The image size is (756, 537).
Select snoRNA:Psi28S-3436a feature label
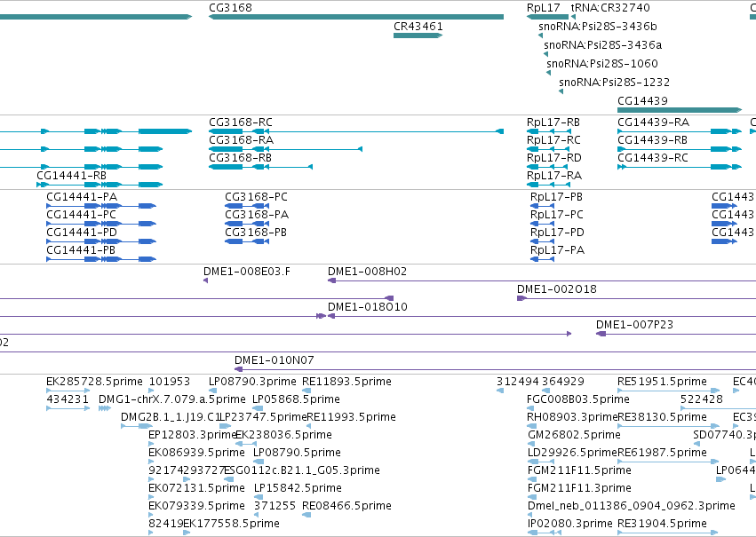click(x=602, y=44)
